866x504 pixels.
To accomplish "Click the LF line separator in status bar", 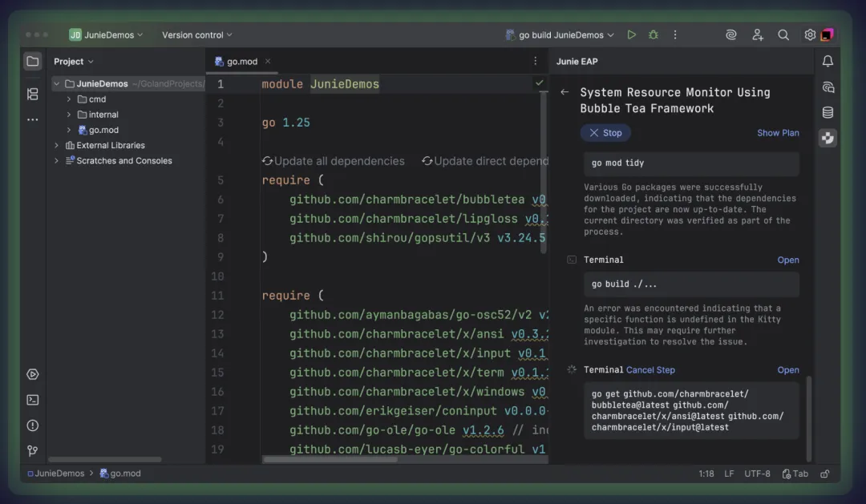I will (729, 474).
